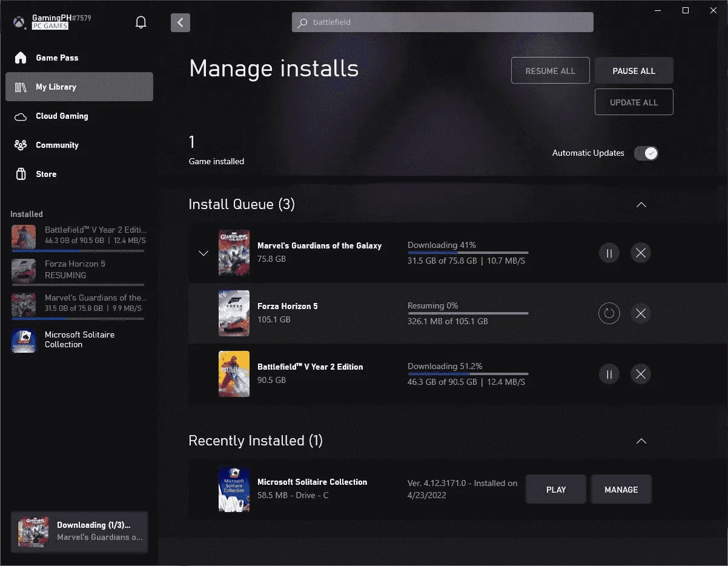Click the 'Game installed' count label
The image size is (728, 566).
coord(216,162)
